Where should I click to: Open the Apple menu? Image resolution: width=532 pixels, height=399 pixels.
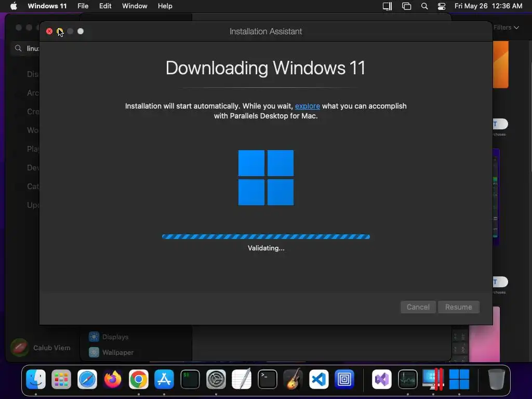coord(14,6)
